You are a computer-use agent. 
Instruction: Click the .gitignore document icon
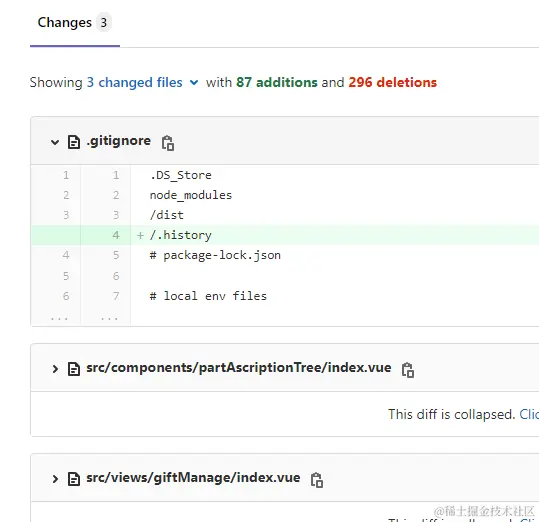[x=74, y=142]
